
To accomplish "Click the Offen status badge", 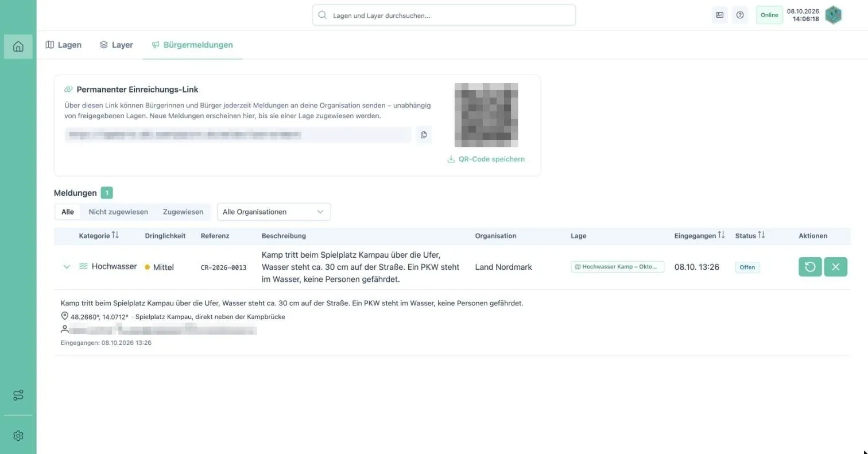I will pos(747,267).
